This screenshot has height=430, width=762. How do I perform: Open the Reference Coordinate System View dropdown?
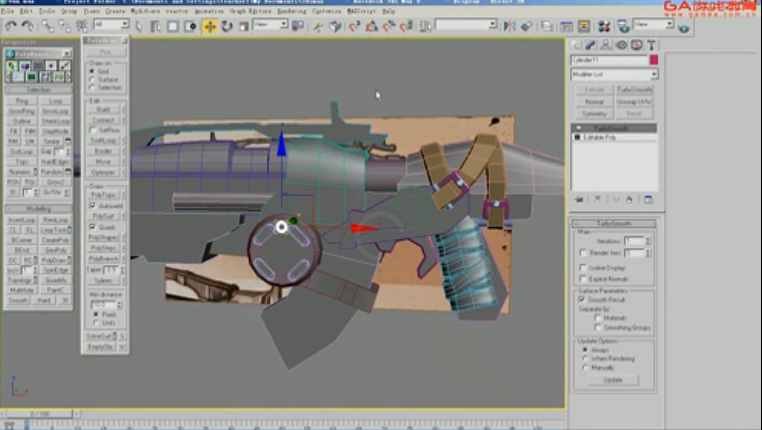pos(270,24)
